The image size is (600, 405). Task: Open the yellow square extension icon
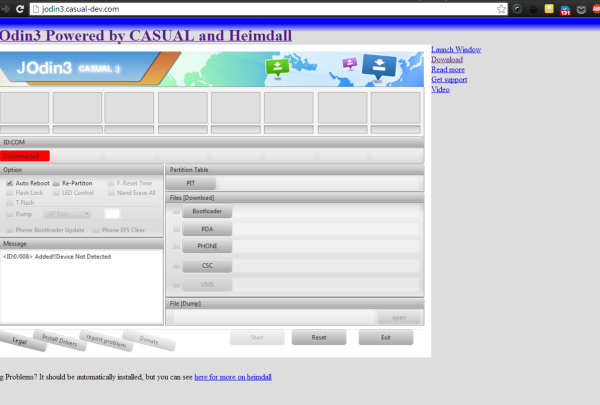click(x=549, y=9)
